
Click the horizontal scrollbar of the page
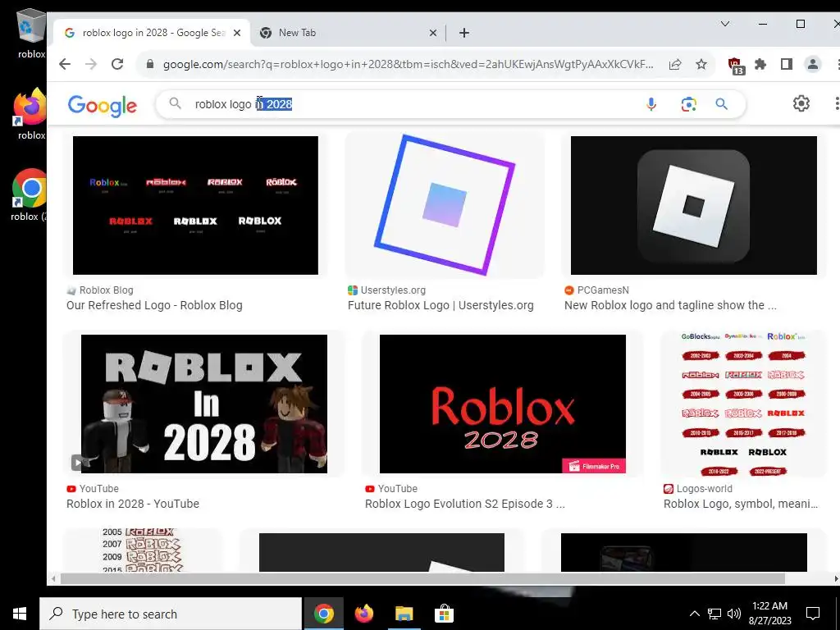[x=422, y=578]
